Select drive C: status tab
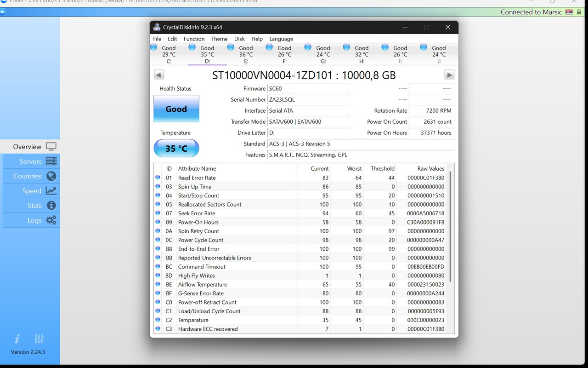 pos(169,54)
